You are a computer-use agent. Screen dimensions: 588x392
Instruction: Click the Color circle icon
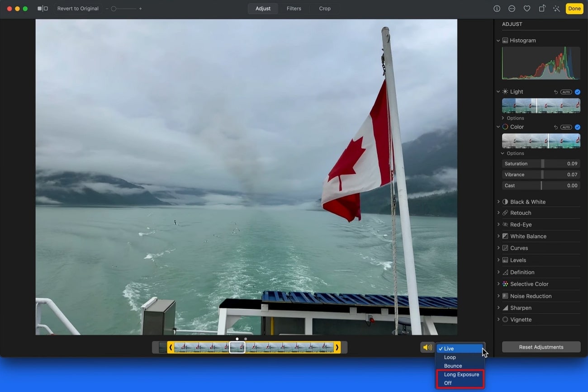[505, 127]
